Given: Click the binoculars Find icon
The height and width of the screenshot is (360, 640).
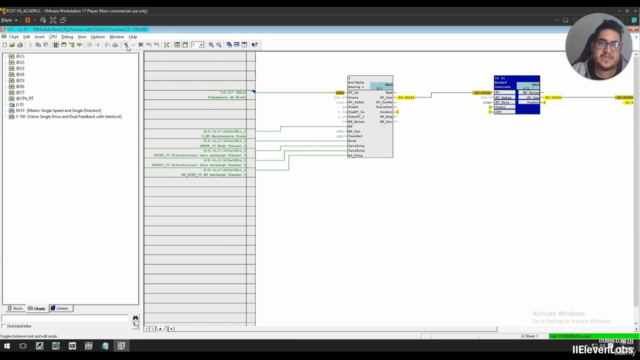Looking at the screenshot, I should click(x=136, y=318).
